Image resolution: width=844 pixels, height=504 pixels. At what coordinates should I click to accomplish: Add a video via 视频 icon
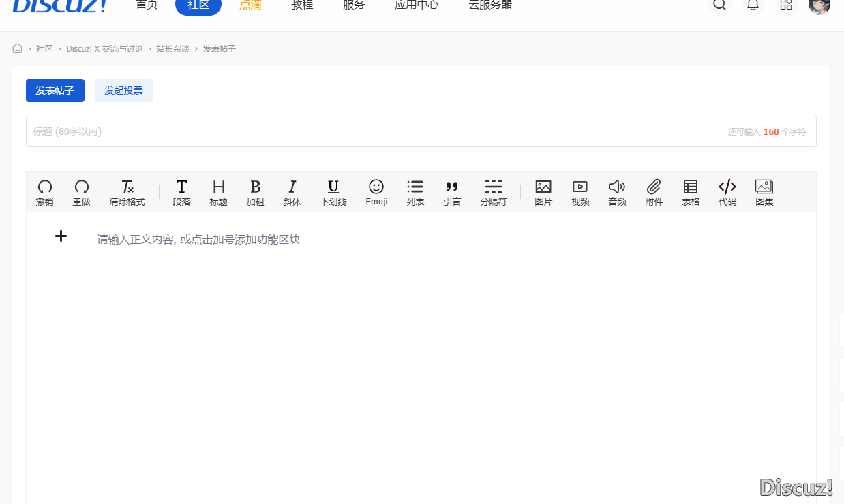pyautogui.click(x=580, y=192)
